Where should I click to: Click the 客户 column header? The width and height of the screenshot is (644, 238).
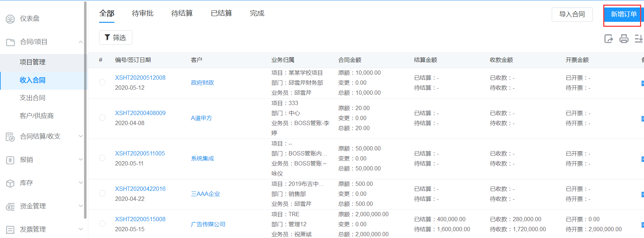tap(196, 60)
